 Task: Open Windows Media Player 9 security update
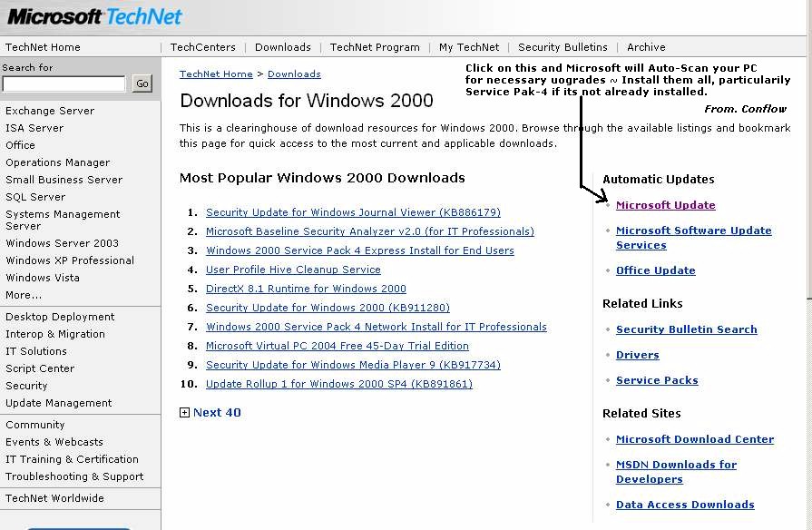coord(353,365)
